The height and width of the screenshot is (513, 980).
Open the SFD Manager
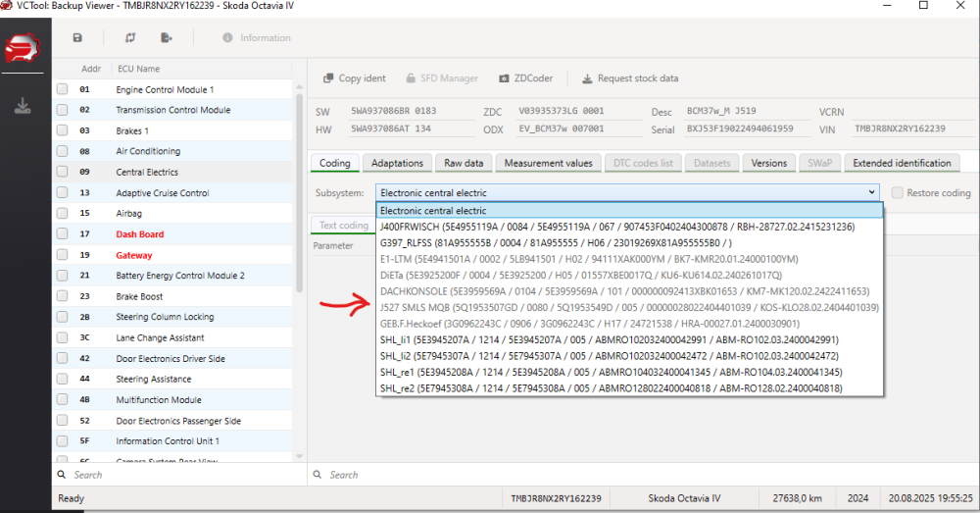(x=442, y=78)
